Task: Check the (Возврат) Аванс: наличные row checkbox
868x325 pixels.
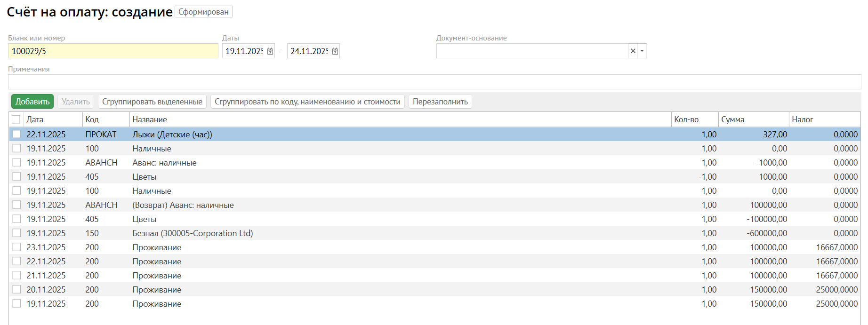Action: tap(16, 205)
